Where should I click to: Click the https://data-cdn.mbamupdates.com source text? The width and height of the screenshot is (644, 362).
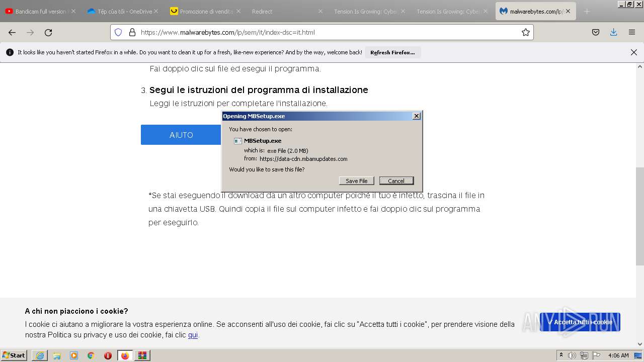tap(303, 159)
